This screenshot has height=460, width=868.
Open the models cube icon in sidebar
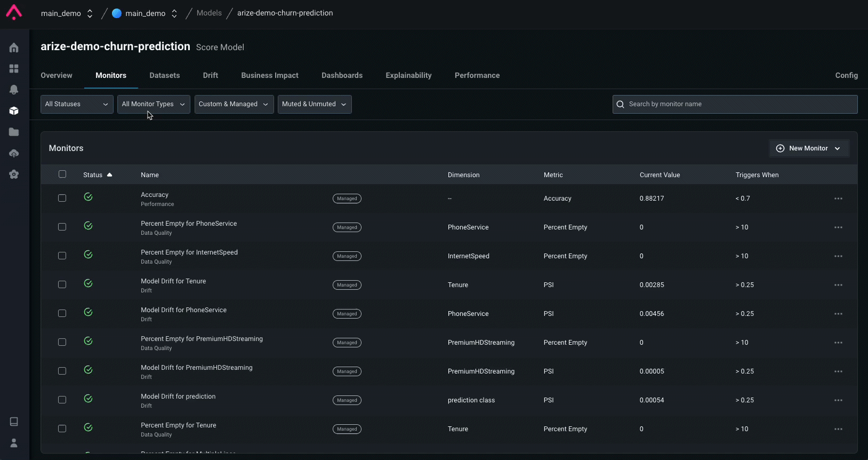(x=14, y=111)
